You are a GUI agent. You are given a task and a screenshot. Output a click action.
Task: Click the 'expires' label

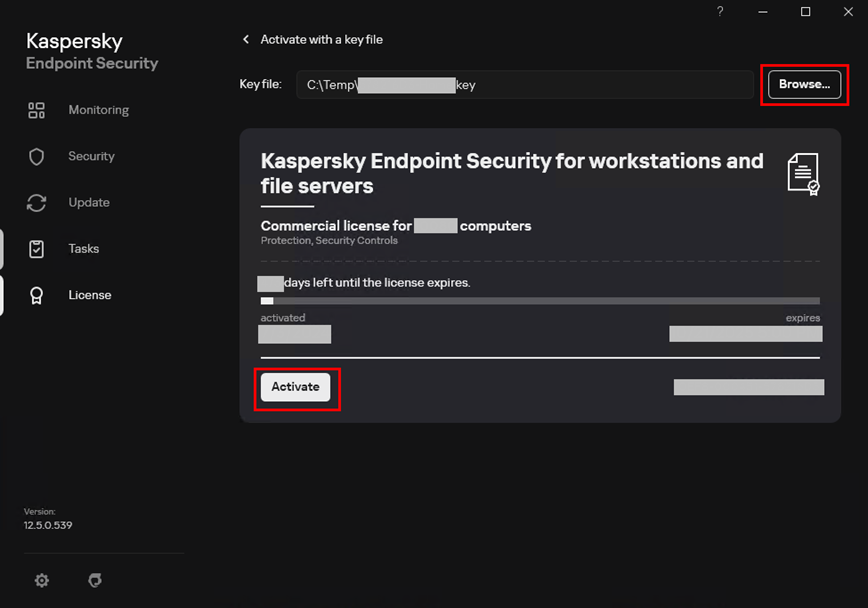[803, 318]
